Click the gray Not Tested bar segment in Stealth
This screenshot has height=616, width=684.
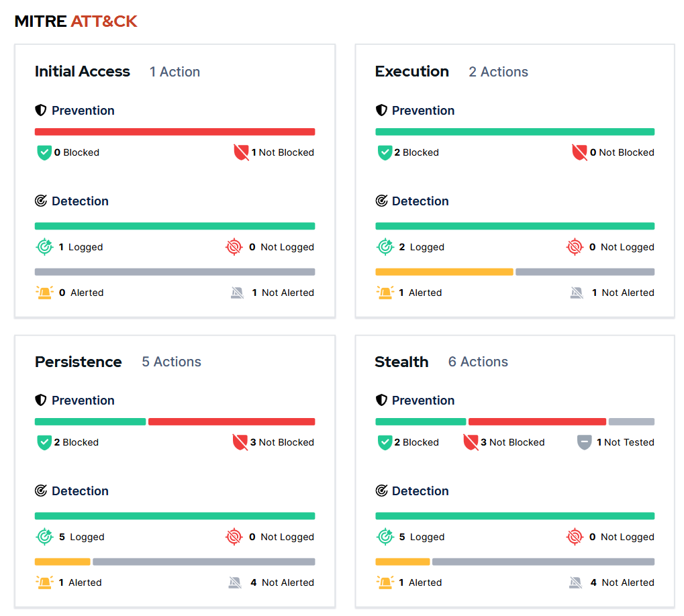[x=631, y=421]
